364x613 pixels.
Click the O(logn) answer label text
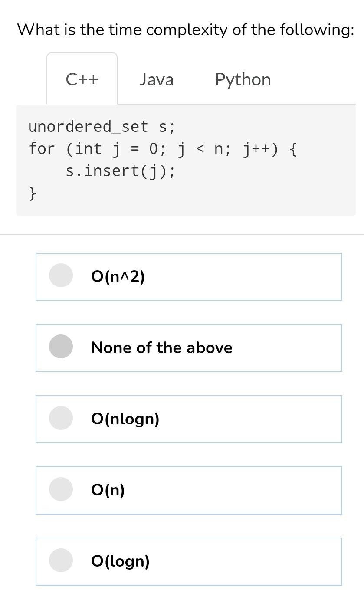(121, 561)
